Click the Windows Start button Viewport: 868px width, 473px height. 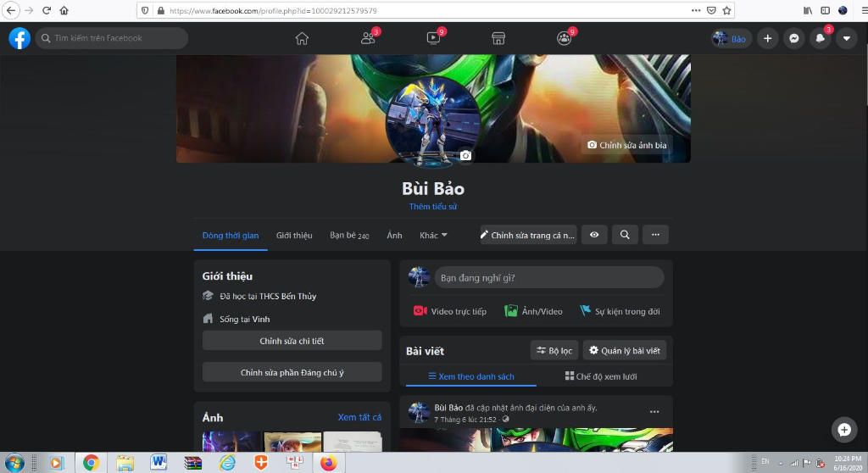click(x=14, y=463)
